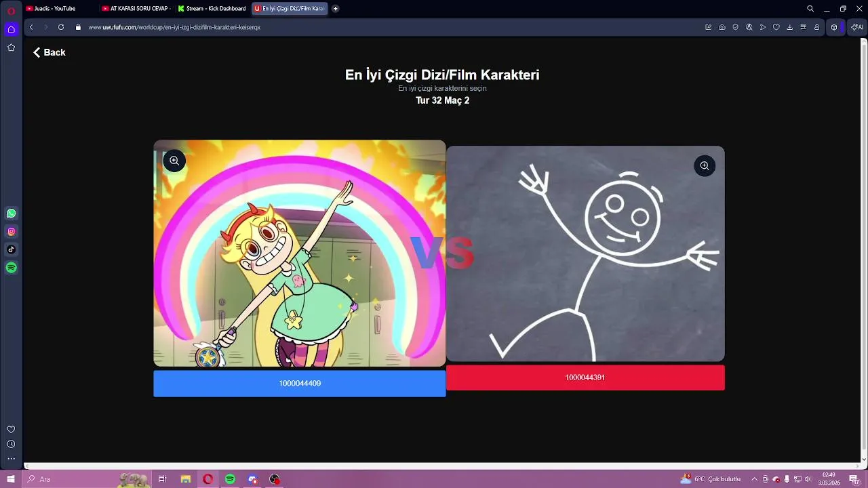The height and width of the screenshot is (488, 868).
Task: Take a screenshot with camera icon
Action: click(722, 27)
